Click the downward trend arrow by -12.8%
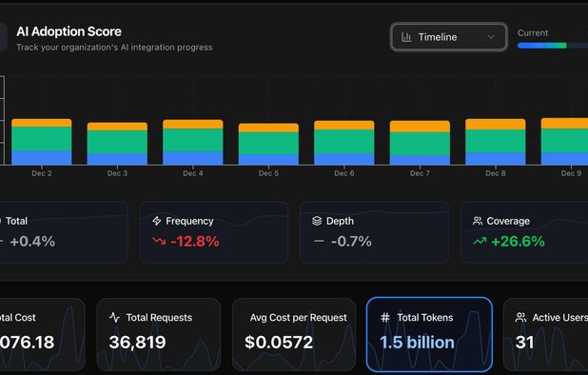The image size is (588, 375). 159,241
